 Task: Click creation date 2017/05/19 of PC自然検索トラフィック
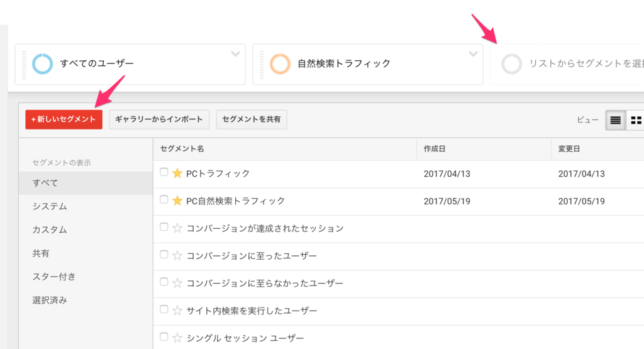pos(447,202)
